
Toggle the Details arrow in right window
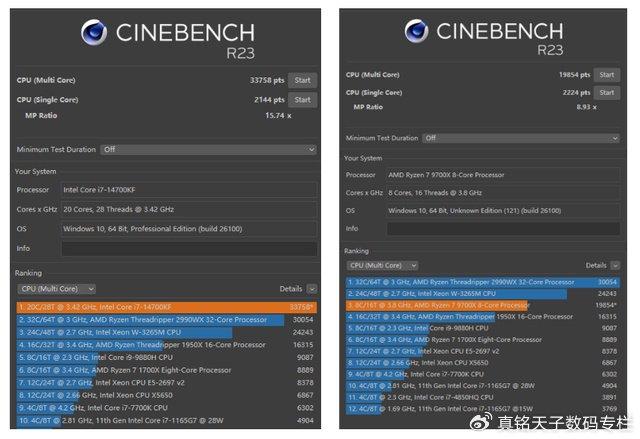click(x=615, y=266)
